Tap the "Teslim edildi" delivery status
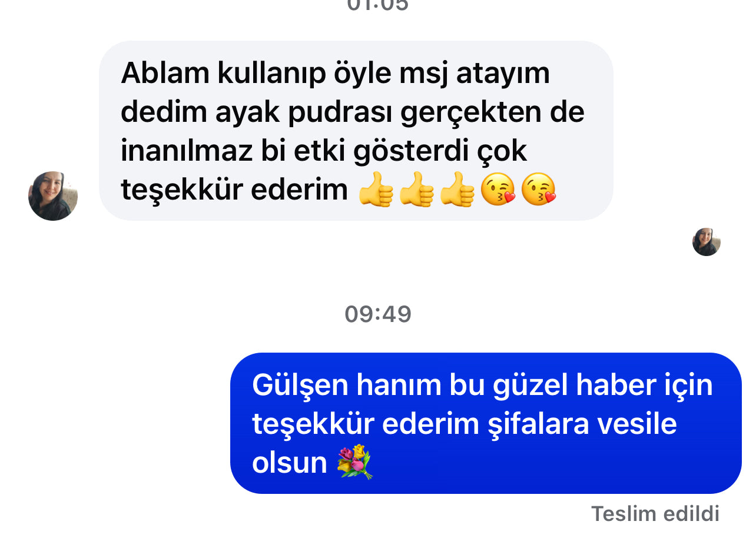 pos(655,513)
